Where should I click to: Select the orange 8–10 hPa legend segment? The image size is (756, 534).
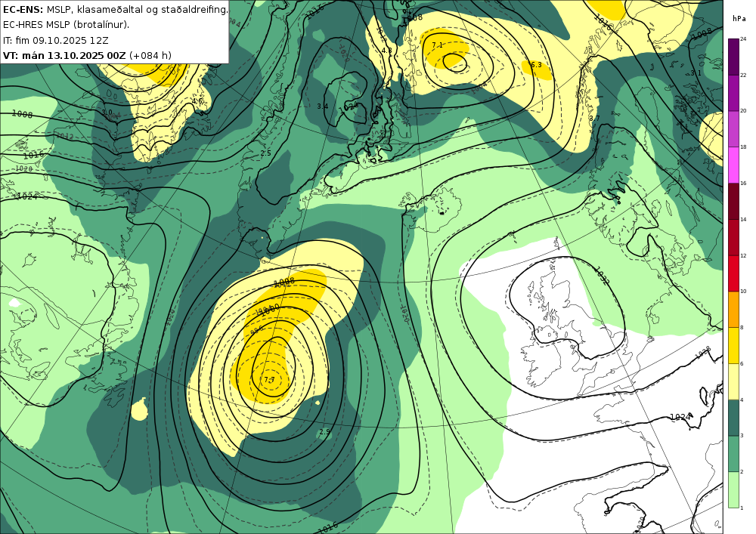[734, 309]
